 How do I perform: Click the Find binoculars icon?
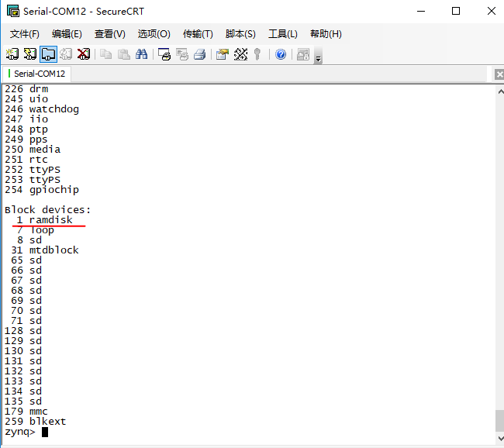click(141, 54)
